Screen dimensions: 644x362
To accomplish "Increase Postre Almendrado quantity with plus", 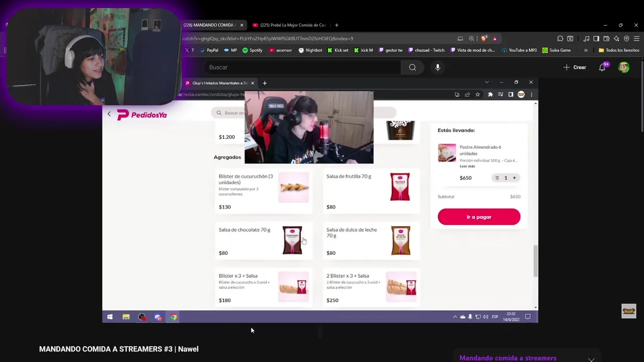I will tap(514, 178).
